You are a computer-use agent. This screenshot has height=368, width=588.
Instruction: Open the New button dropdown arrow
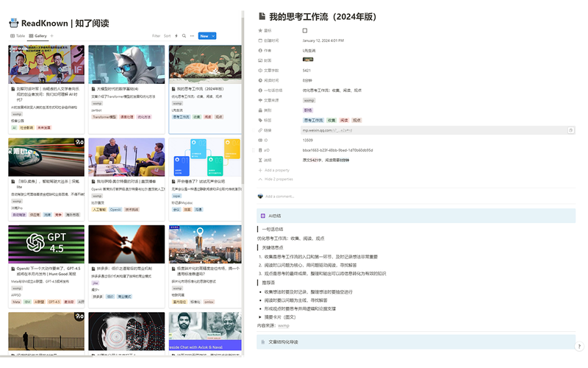(213, 36)
